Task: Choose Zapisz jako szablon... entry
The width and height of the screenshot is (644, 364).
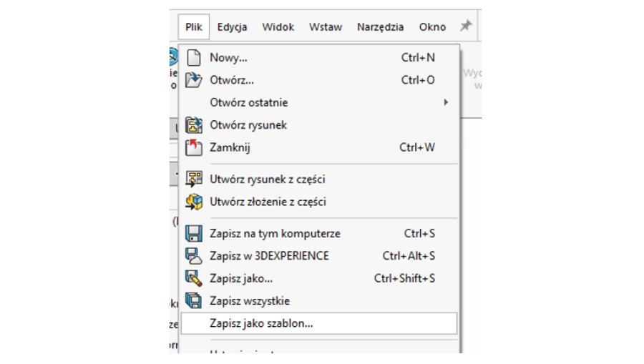Action: (319, 323)
